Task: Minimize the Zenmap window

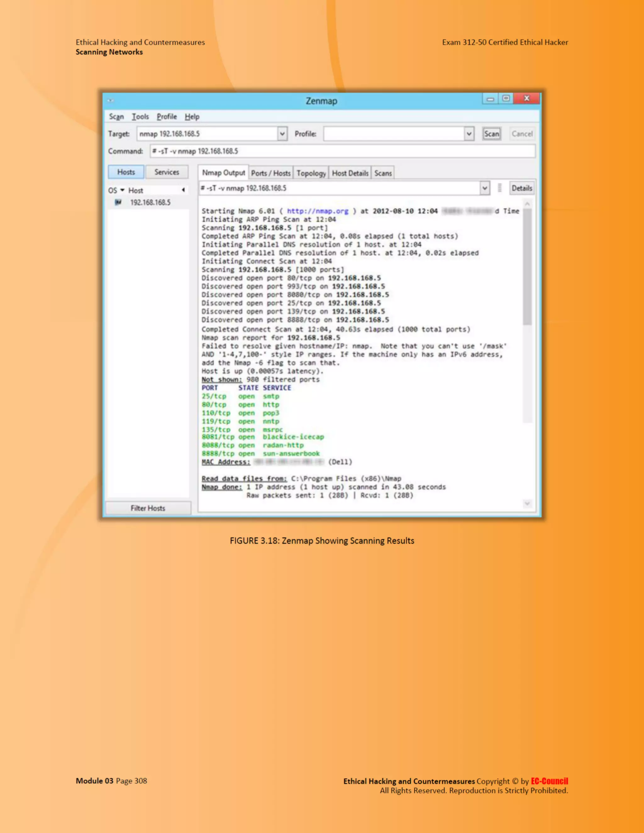Action: [x=490, y=99]
